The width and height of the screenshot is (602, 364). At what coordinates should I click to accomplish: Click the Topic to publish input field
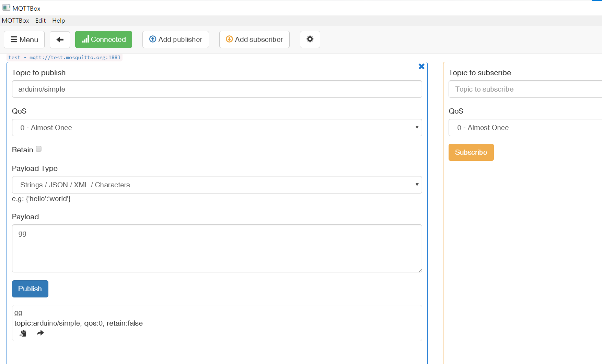217,89
